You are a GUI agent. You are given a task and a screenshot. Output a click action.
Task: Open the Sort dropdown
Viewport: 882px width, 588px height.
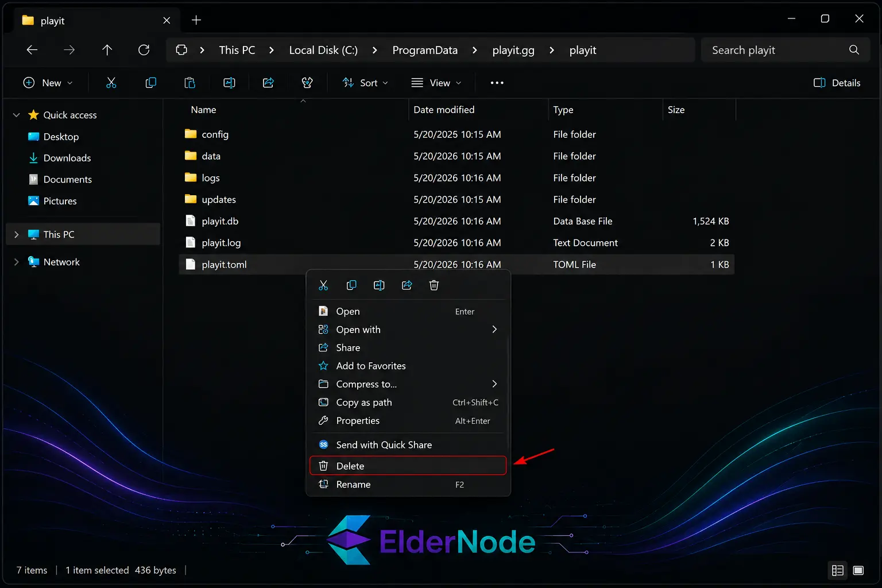click(365, 83)
